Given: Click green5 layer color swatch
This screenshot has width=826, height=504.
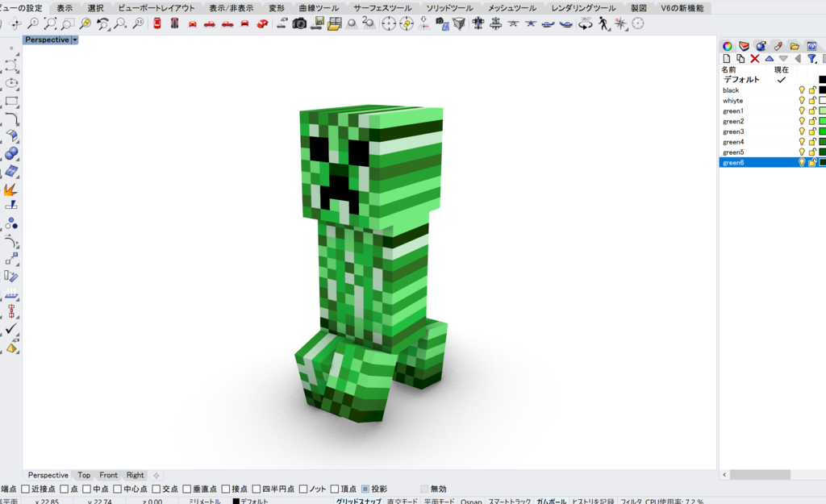Looking at the screenshot, I should click(x=822, y=152).
